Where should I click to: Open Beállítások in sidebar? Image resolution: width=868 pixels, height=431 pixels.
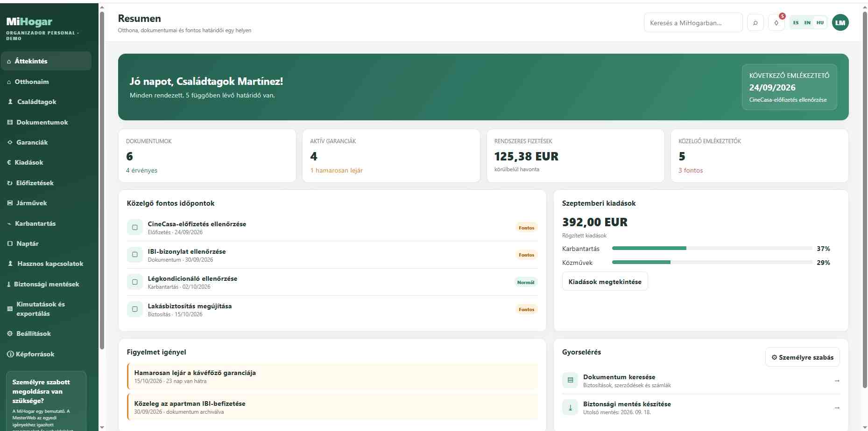46,334
